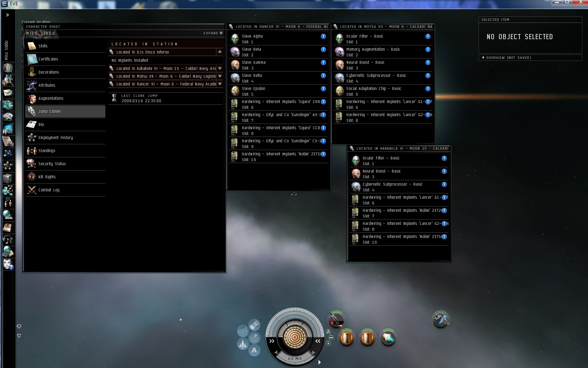The width and height of the screenshot is (588, 368).
Task: Select the Jump Clones section
Action: pyautogui.click(x=65, y=112)
